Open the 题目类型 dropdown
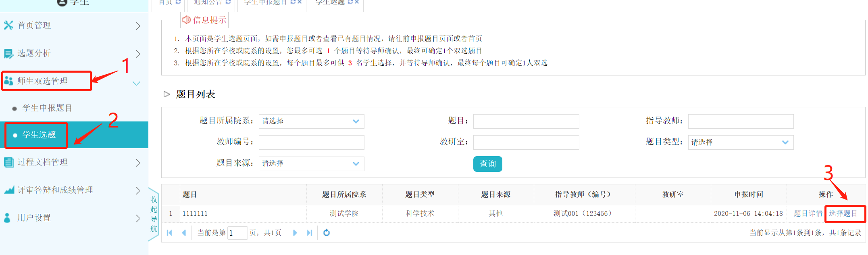The height and width of the screenshot is (255, 868). [740, 142]
